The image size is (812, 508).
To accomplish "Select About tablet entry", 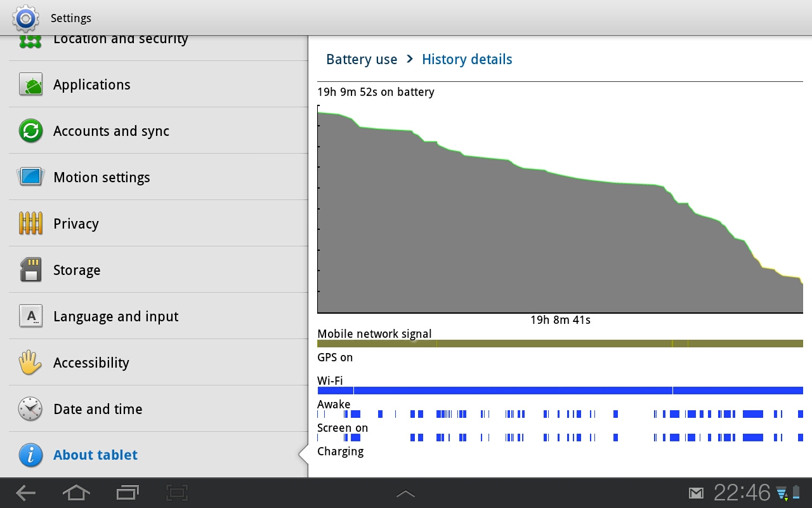I will click(159, 455).
